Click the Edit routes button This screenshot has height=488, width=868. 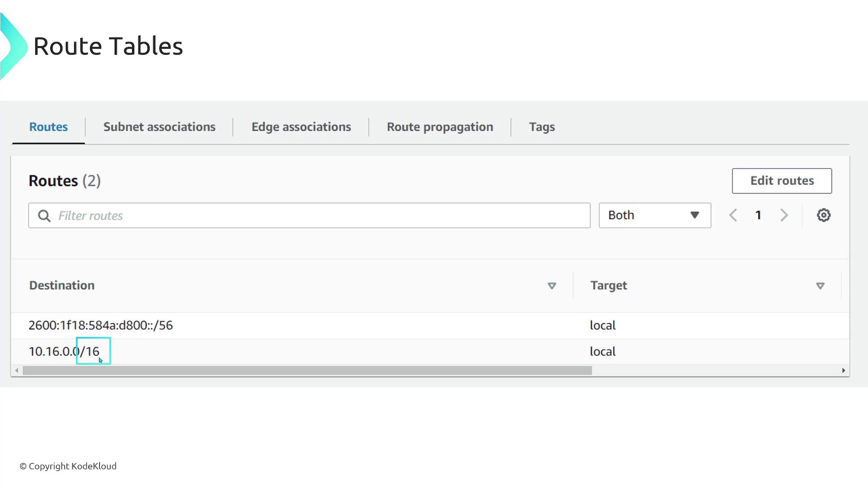pyautogui.click(x=782, y=181)
